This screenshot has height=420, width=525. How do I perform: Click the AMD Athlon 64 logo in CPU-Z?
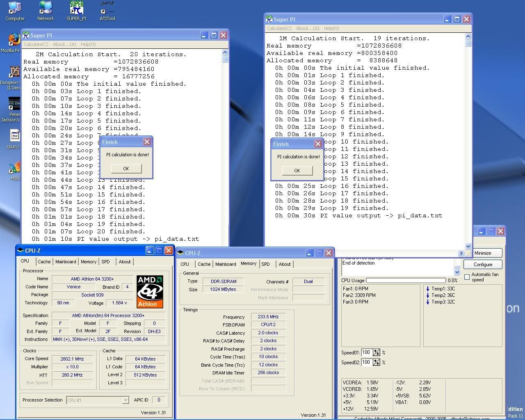coord(150,292)
